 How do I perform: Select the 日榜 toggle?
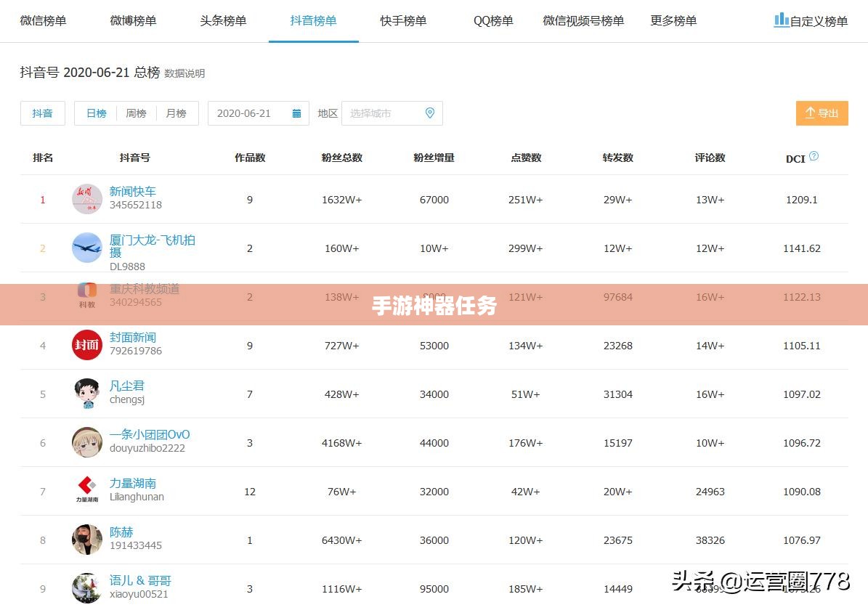pos(97,113)
